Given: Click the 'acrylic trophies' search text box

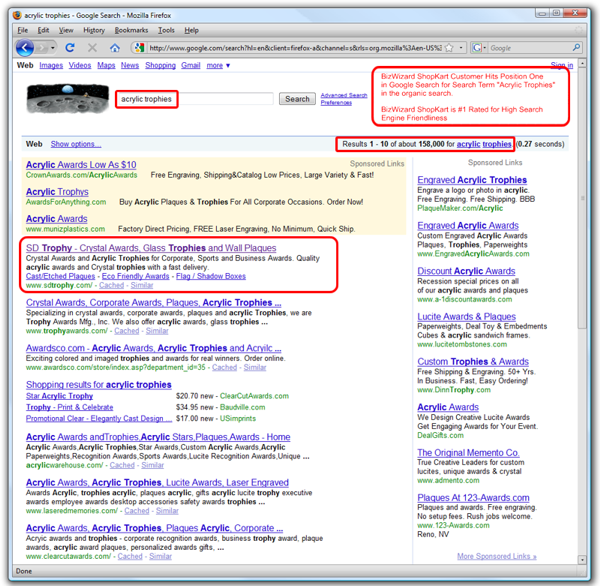Looking at the screenshot, I should (197, 99).
